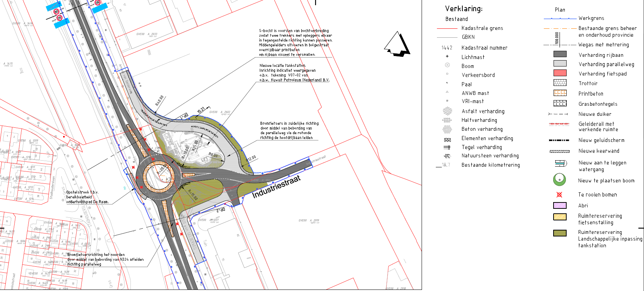This screenshot has width=644, height=291.
Task: Click the green Nieuw te plaatsen boom symbol
Action: [x=560, y=180]
